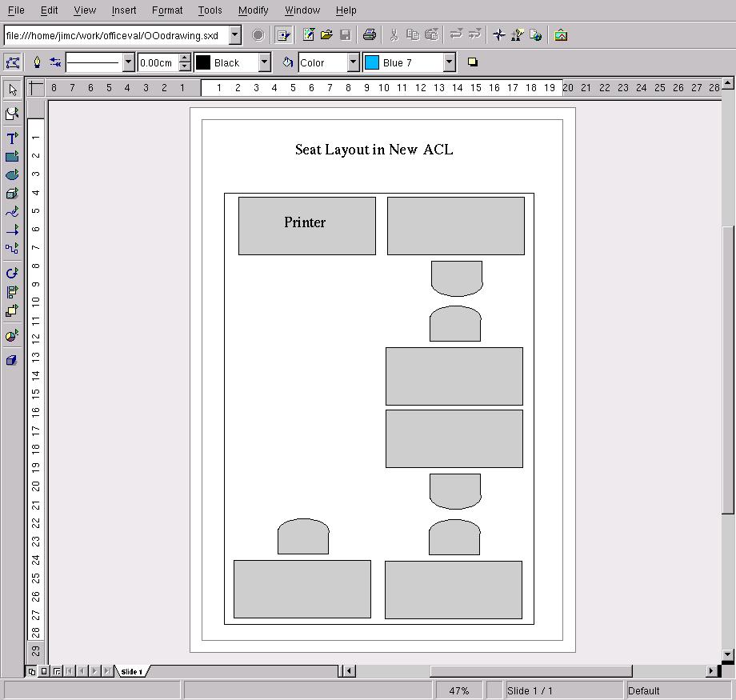The width and height of the screenshot is (736, 700).
Task: Toggle the Edit Points mode button
Action: (13, 62)
